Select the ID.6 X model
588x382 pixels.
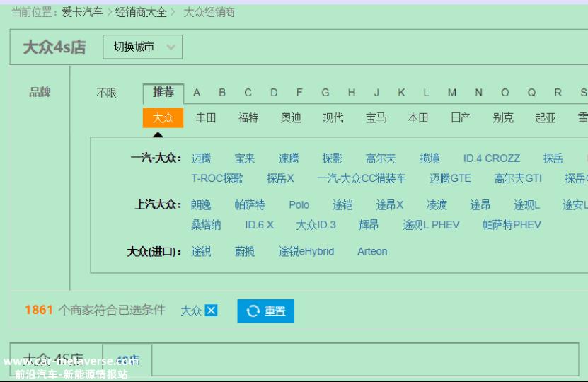tap(259, 224)
